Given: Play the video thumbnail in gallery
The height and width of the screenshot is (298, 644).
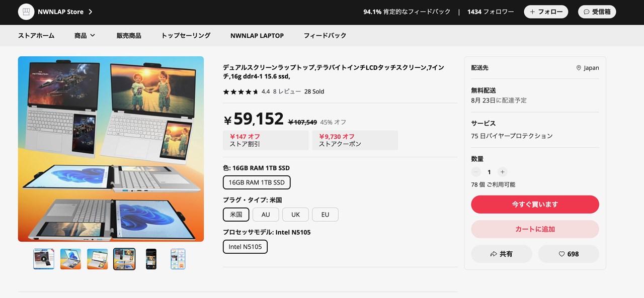Looking at the screenshot, I should [x=44, y=259].
